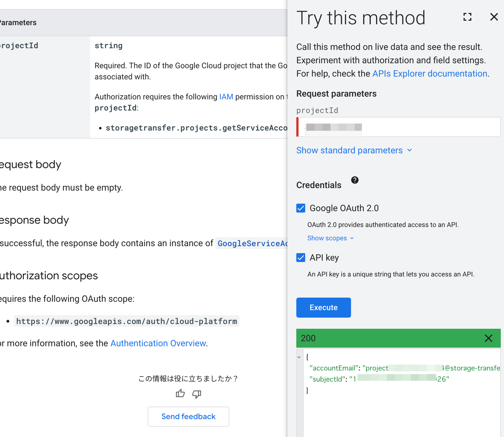
Task: Open the IAM permission link
Action: pyautogui.click(x=226, y=97)
